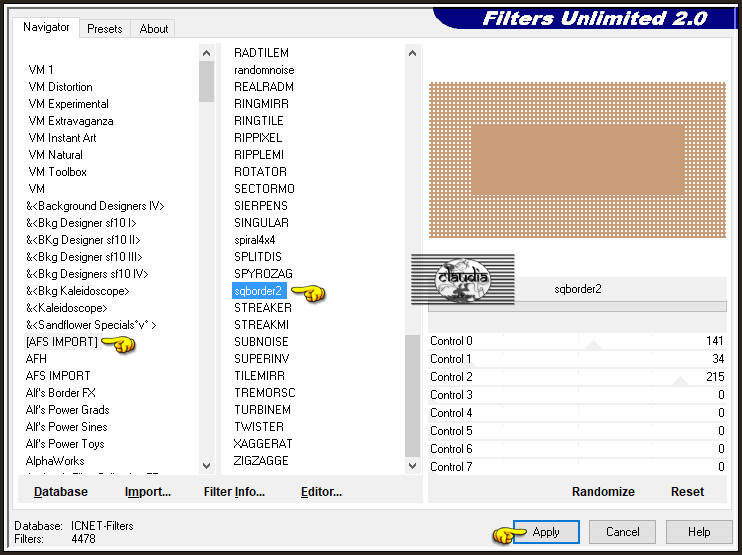Image resolution: width=742 pixels, height=555 pixels.
Task: Select &<Kaleidoscope> category
Action: pos(67,308)
